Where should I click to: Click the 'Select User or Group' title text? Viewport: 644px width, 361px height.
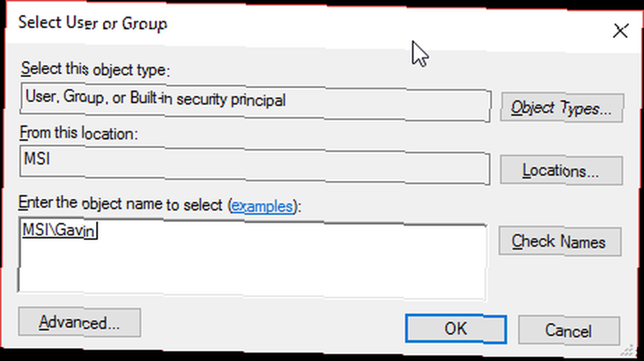[x=93, y=23]
